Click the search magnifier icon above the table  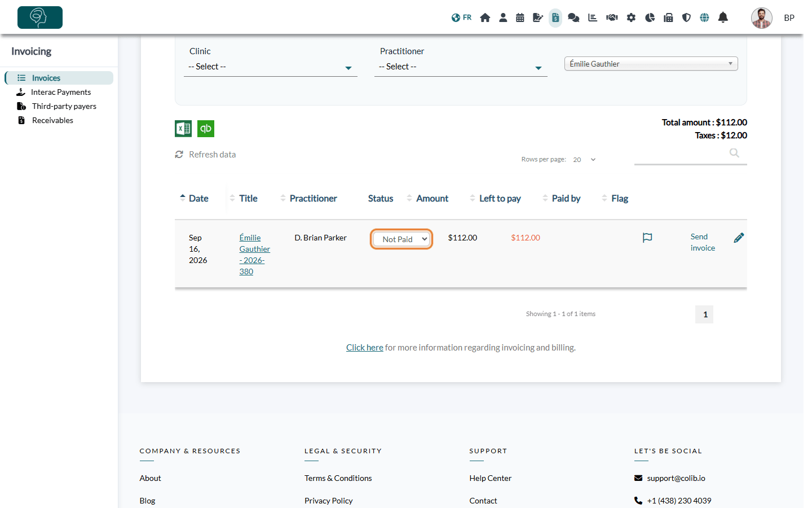(x=734, y=153)
